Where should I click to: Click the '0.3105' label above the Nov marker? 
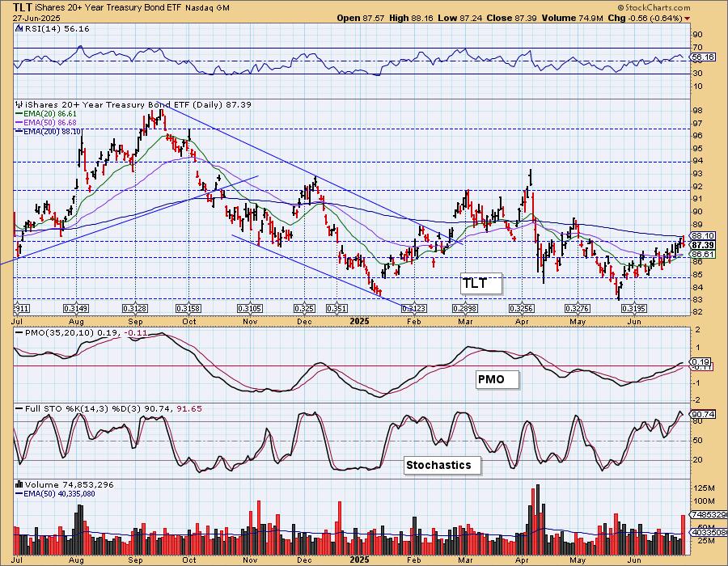pos(250,309)
